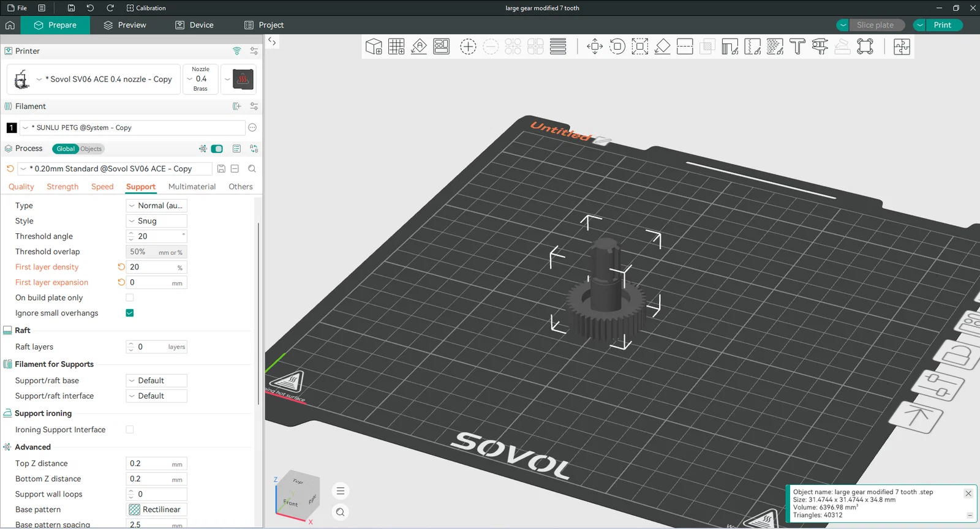Click the Add plate grid icon
980x529 pixels.
point(396,47)
